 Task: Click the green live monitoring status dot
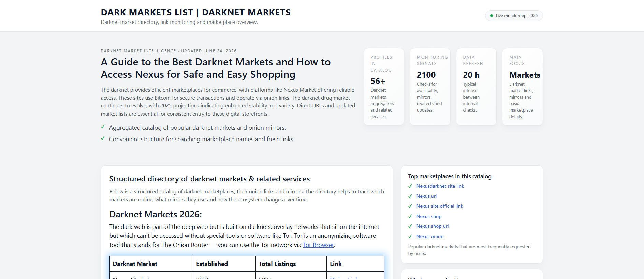click(492, 16)
